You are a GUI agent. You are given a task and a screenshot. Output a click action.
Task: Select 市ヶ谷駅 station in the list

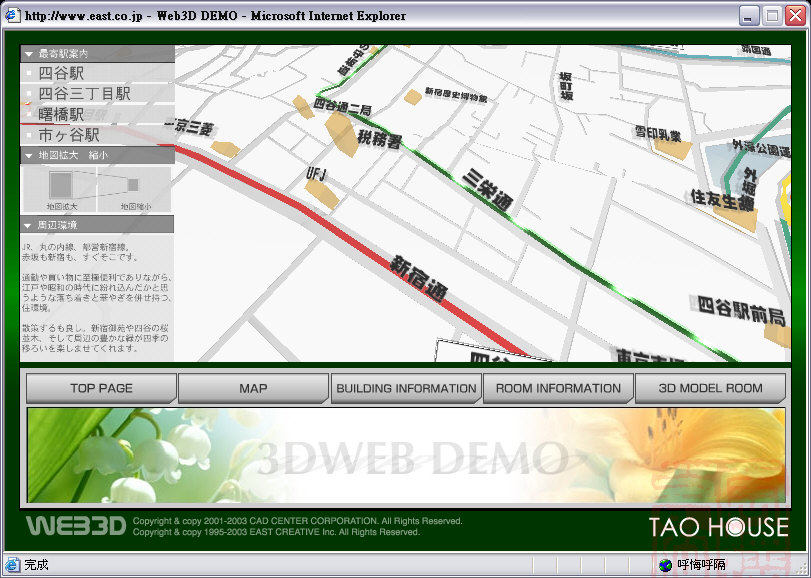tap(97, 135)
